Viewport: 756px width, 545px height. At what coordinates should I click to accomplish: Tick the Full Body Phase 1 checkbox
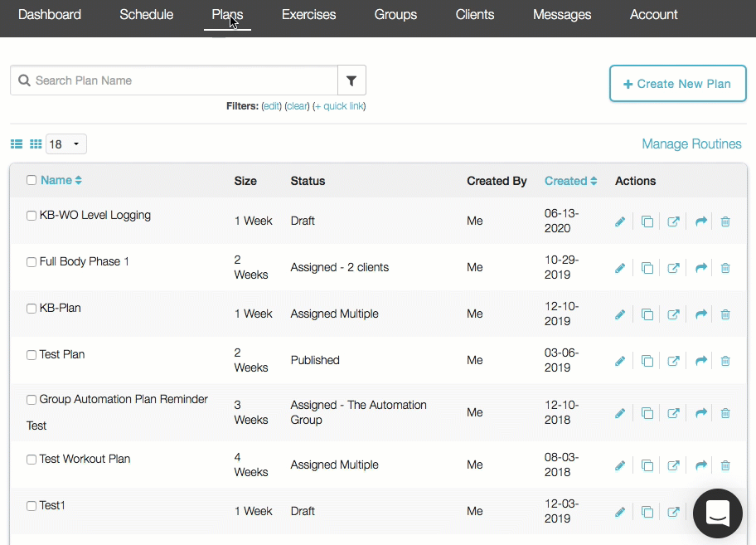point(31,262)
